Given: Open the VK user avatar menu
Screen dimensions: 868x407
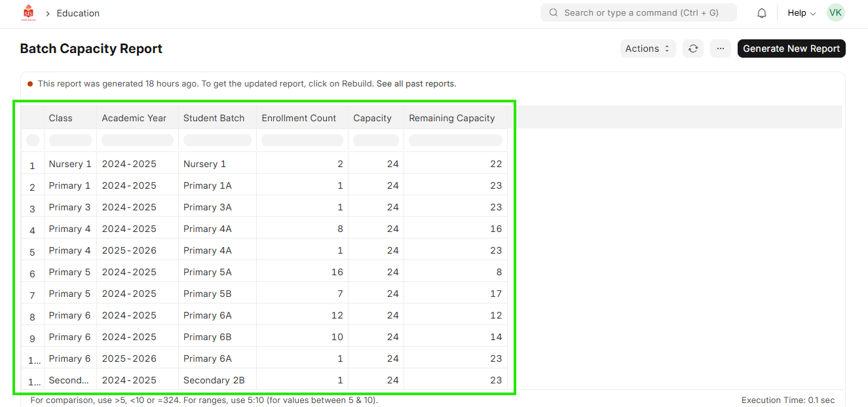Looking at the screenshot, I should (835, 12).
